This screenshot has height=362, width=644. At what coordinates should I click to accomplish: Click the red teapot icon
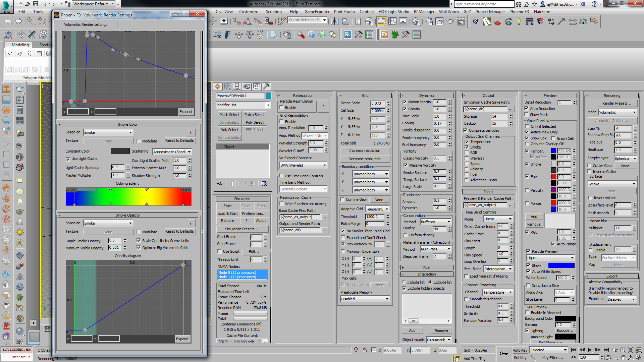497,22
